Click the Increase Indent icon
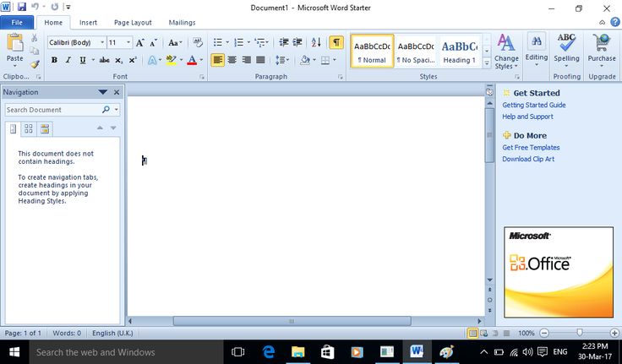Image resolution: width=622 pixels, height=364 pixels. click(x=297, y=42)
